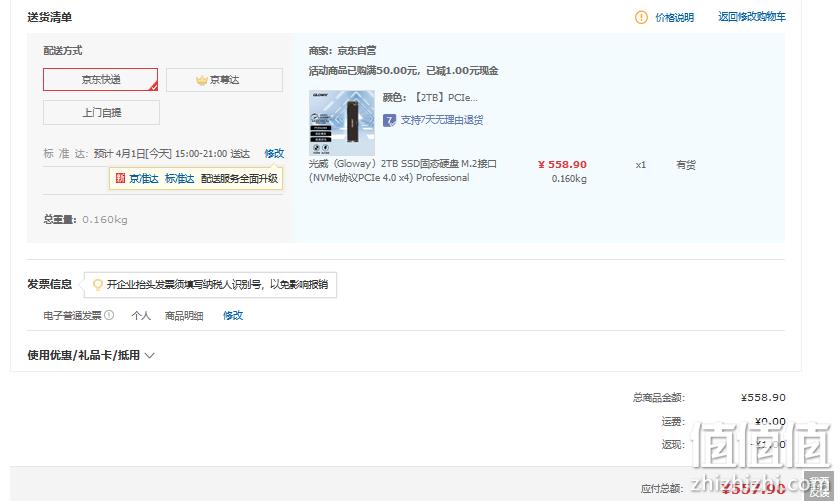This screenshot has width=840, height=501.
Task: Click the 有货 stock status text
Action: 686,165
